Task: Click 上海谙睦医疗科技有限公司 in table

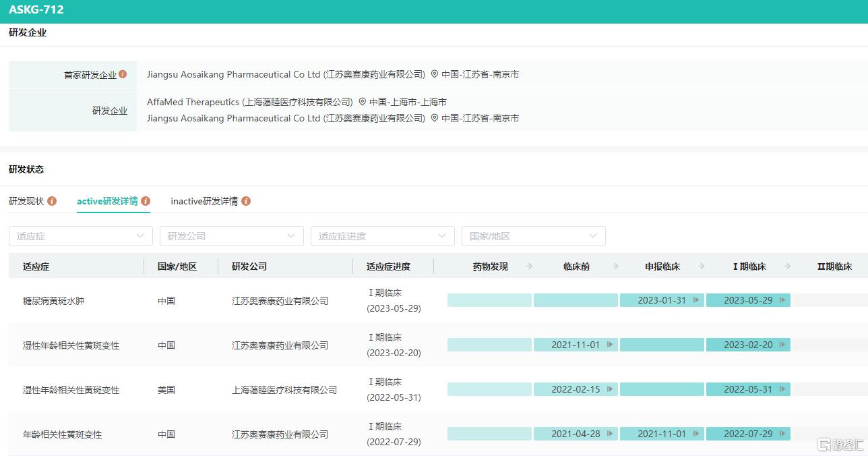Action: point(284,390)
